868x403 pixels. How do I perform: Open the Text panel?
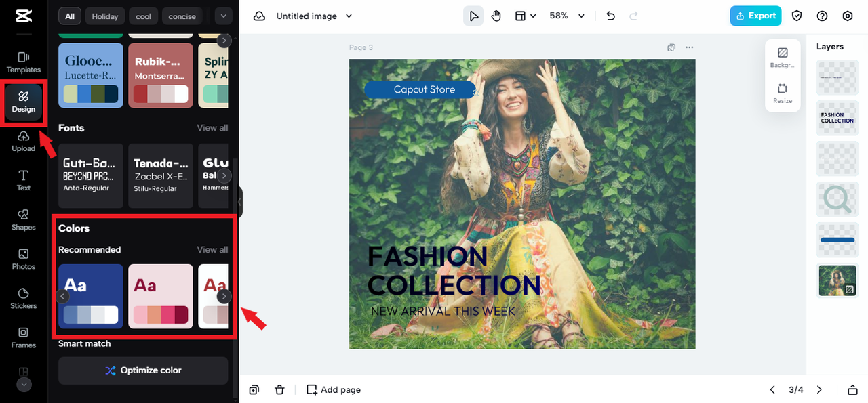pyautogui.click(x=24, y=180)
